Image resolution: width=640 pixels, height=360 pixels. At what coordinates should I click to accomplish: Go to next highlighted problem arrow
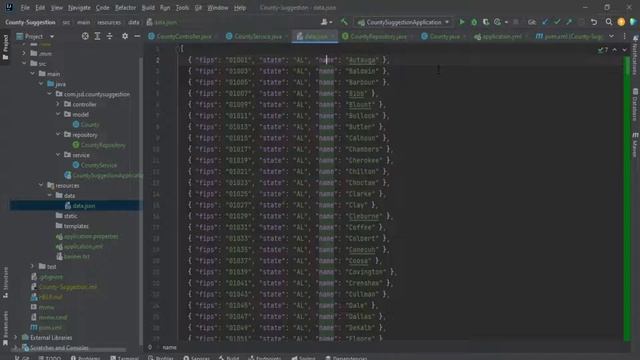[x=624, y=50]
